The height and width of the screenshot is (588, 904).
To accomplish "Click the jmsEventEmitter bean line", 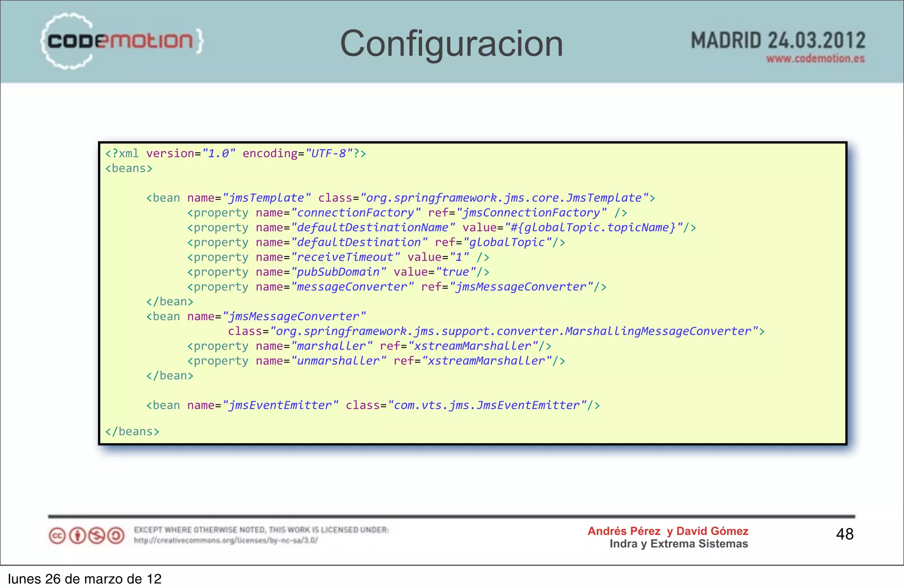I will pyautogui.click(x=373, y=405).
